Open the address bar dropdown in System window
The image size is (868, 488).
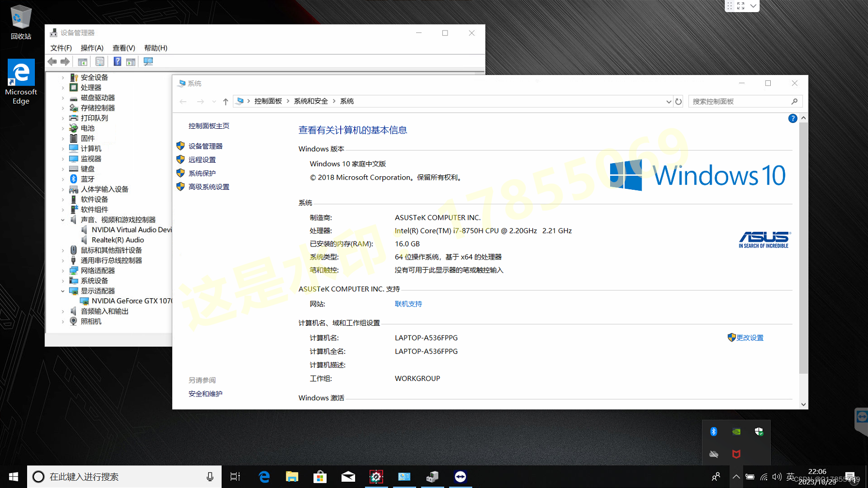669,101
